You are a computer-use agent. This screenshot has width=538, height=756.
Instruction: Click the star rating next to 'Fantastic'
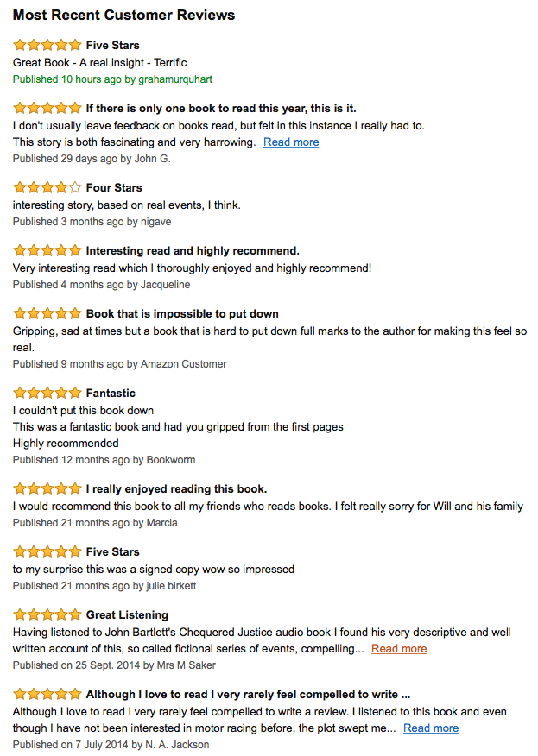47,394
